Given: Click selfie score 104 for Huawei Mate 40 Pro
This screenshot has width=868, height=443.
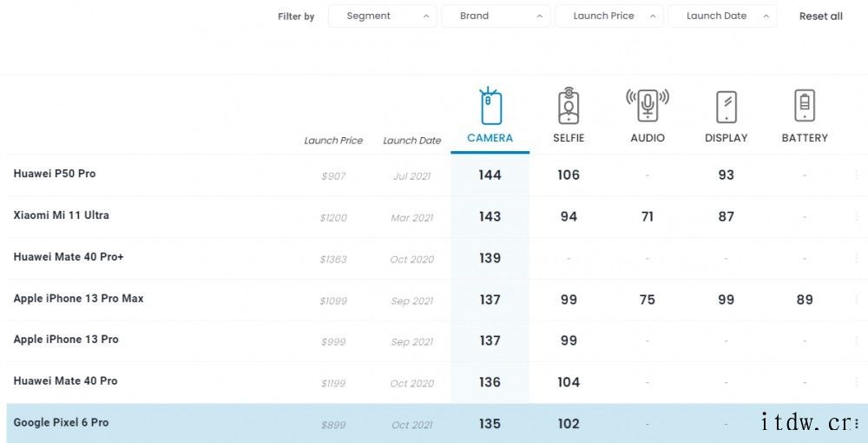Looking at the screenshot, I should [x=569, y=382].
